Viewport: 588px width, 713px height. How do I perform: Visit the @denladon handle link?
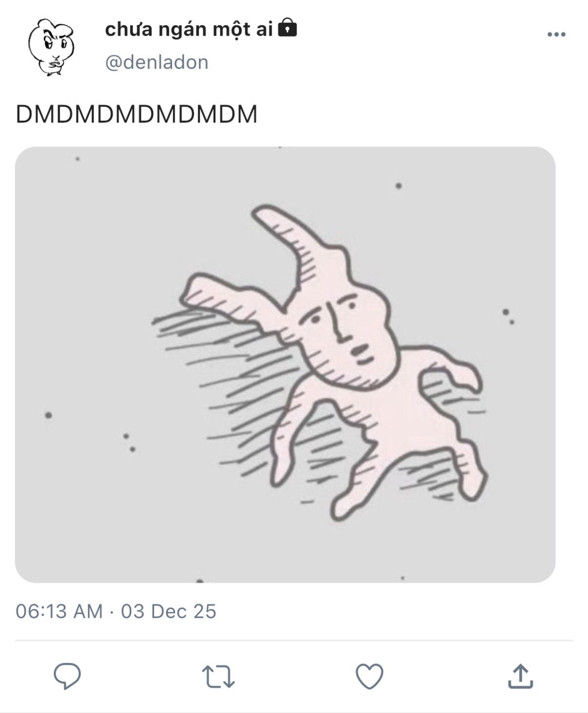click(x=157, y=62)
